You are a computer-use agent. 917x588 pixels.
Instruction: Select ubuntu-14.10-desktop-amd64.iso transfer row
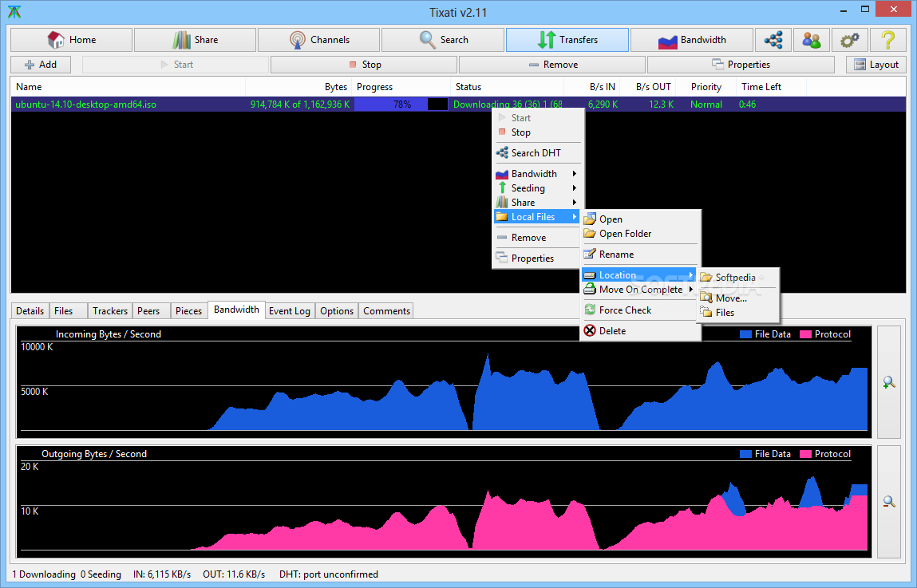[458, 104]
